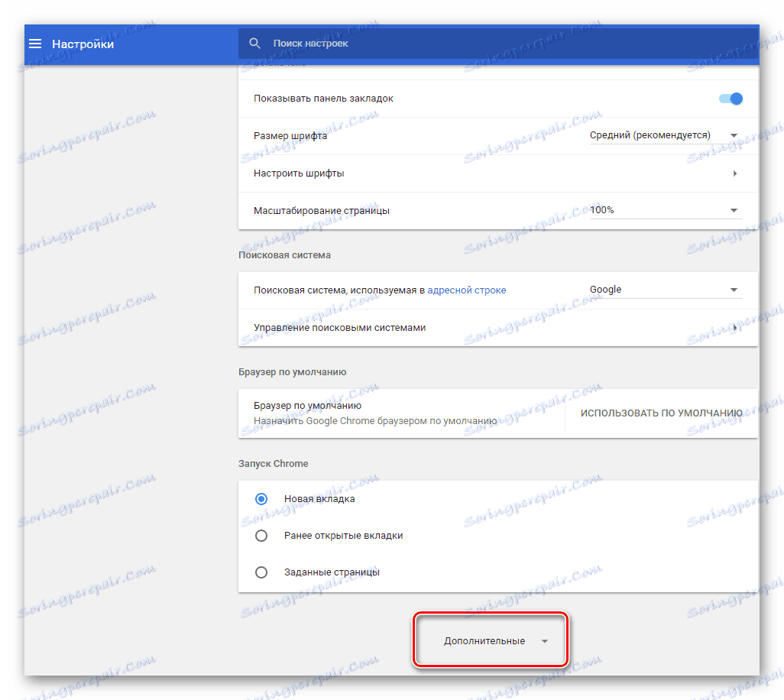Open the Размер шрифта dropdown

666,135
